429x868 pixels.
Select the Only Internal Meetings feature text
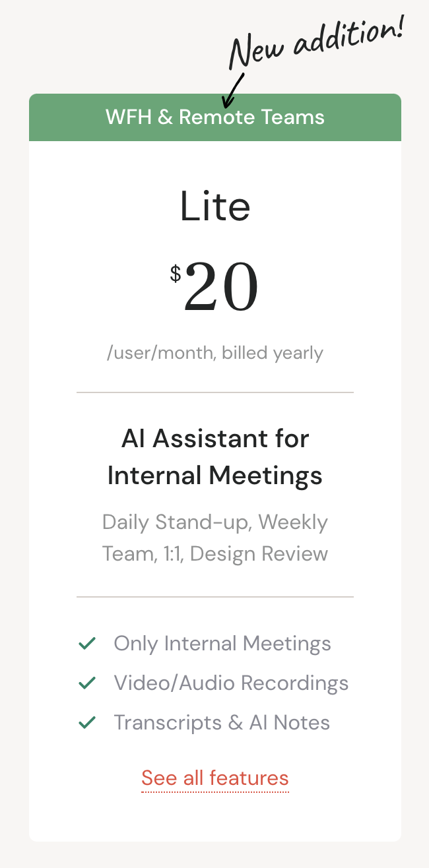[222, 644]
